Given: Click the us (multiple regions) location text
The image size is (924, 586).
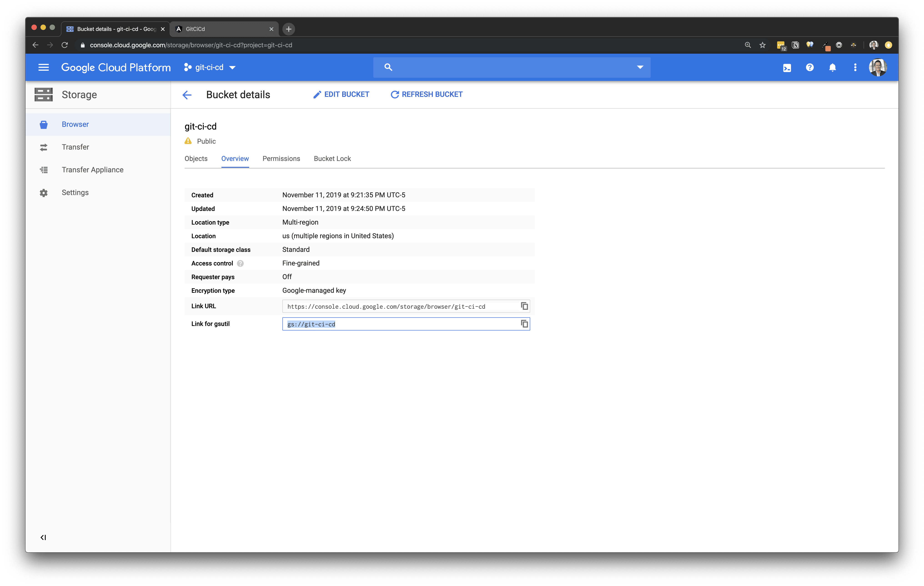Looking at the screenshot, I should click(338, 236).
